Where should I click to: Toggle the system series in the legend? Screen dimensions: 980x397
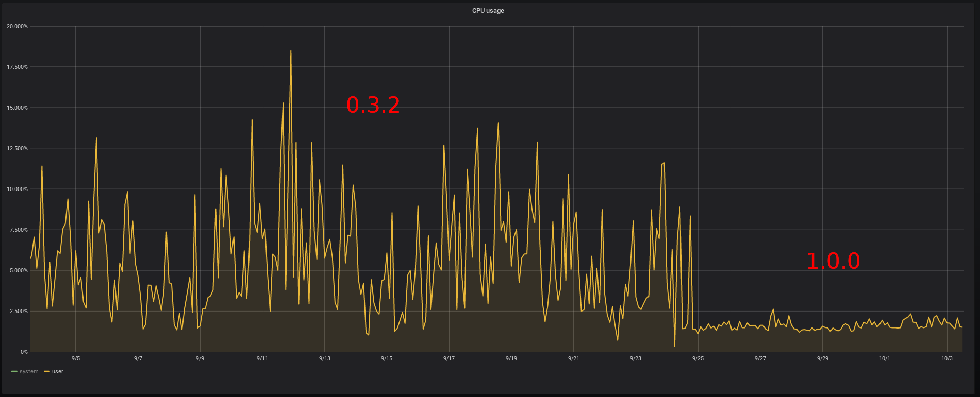(29, 372)
